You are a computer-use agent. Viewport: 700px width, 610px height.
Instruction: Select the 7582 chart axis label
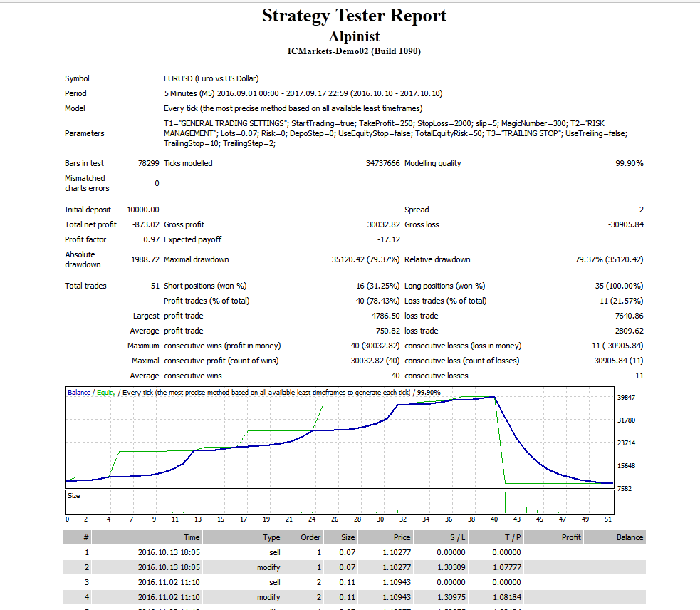pos(624,488)
